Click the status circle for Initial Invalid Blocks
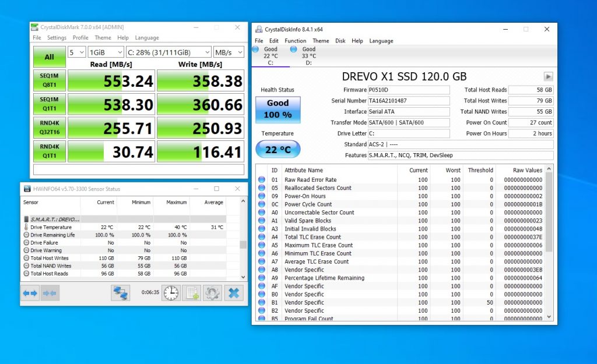597x364 pixels. coord(262,229)
